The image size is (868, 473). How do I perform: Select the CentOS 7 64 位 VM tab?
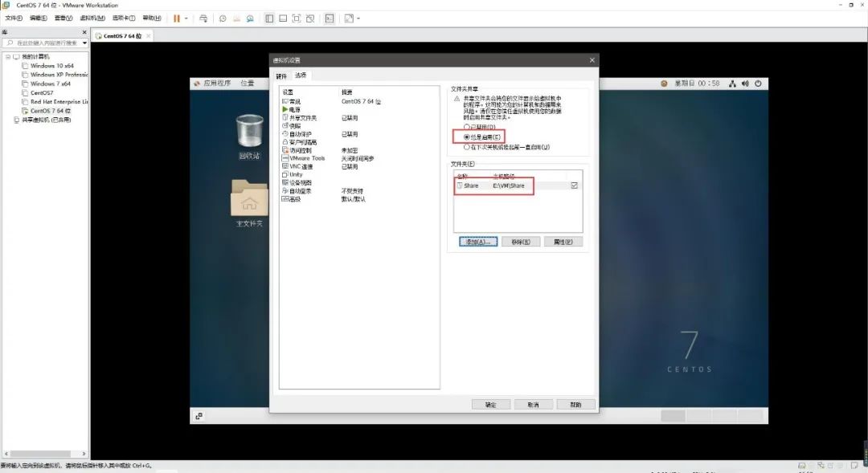tap(122, 36)
